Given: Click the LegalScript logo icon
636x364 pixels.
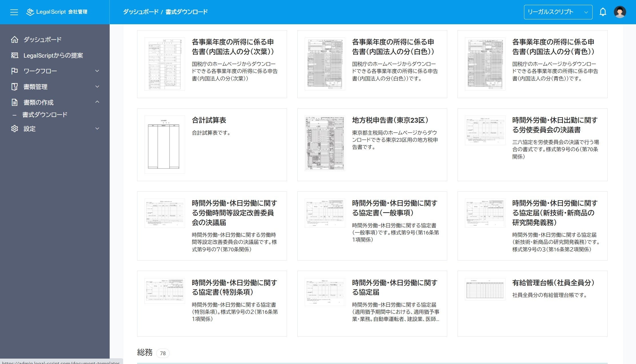Looking at the screenshot, I should coord(30,12).
